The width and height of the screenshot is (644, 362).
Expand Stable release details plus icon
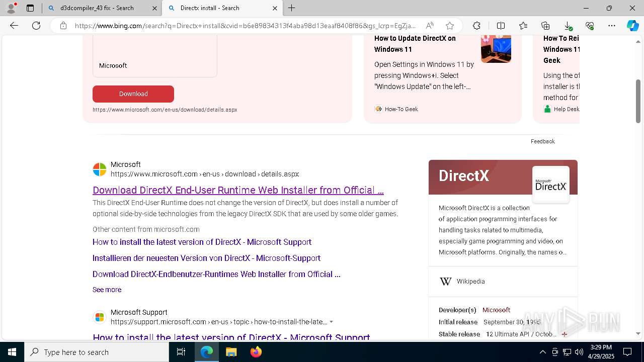tap(564, 334)
